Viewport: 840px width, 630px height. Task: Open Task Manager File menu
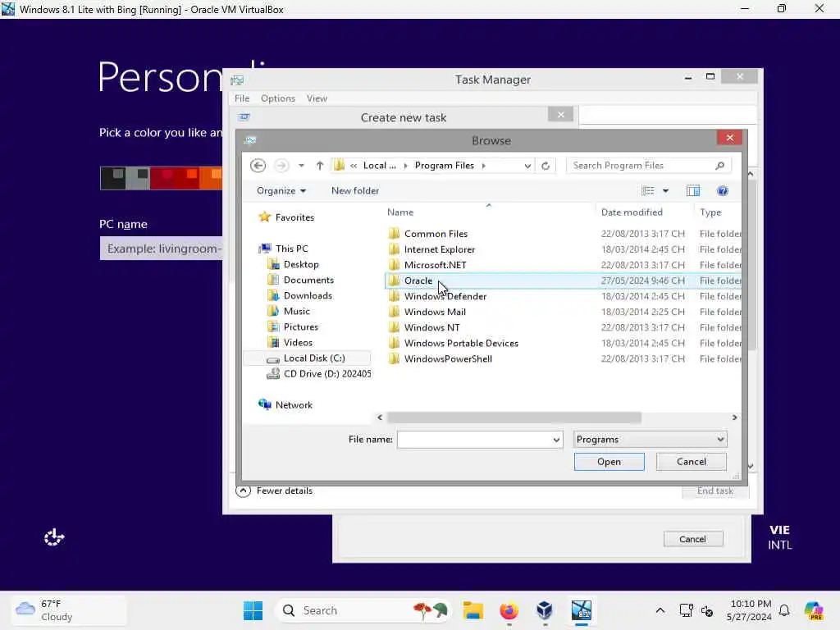click(242, 98)
